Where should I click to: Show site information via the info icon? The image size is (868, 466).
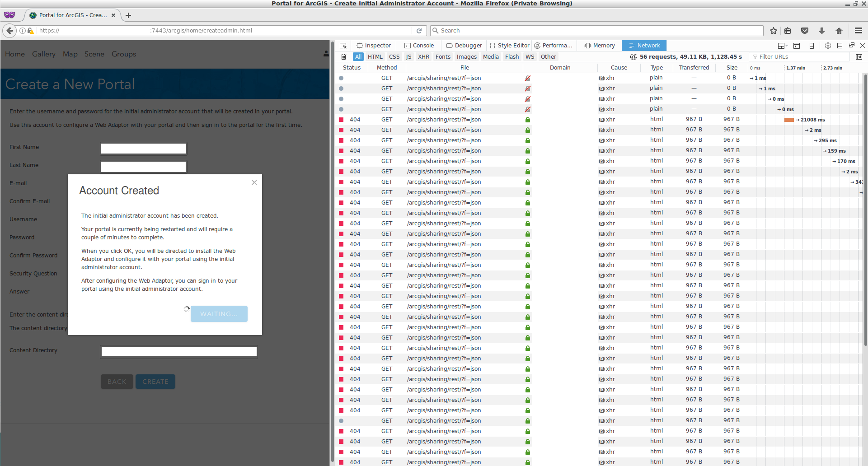pos(23,31)
